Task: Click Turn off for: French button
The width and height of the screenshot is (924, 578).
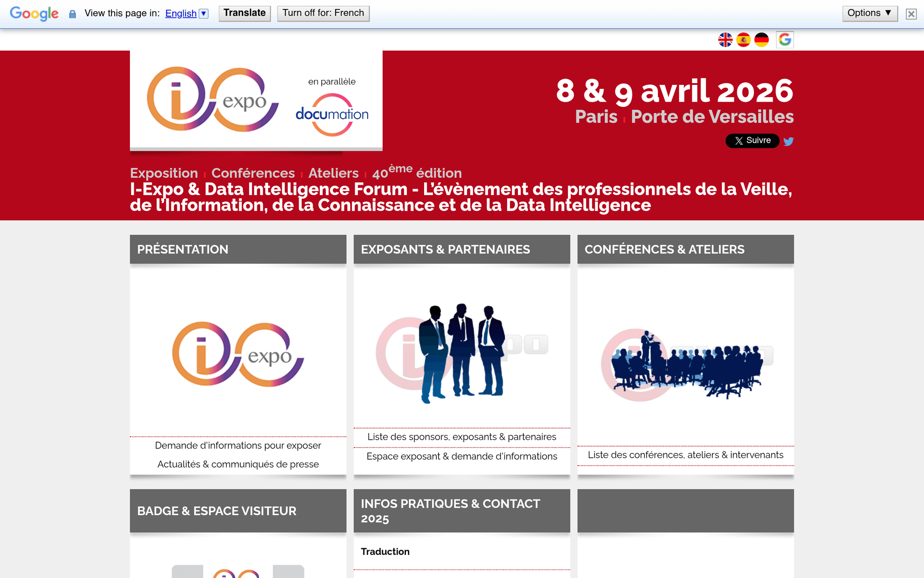Action: (323, 13)
